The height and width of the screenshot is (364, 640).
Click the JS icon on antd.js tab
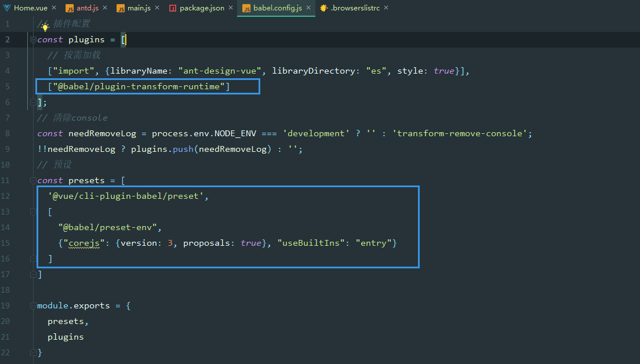(70, 8)
